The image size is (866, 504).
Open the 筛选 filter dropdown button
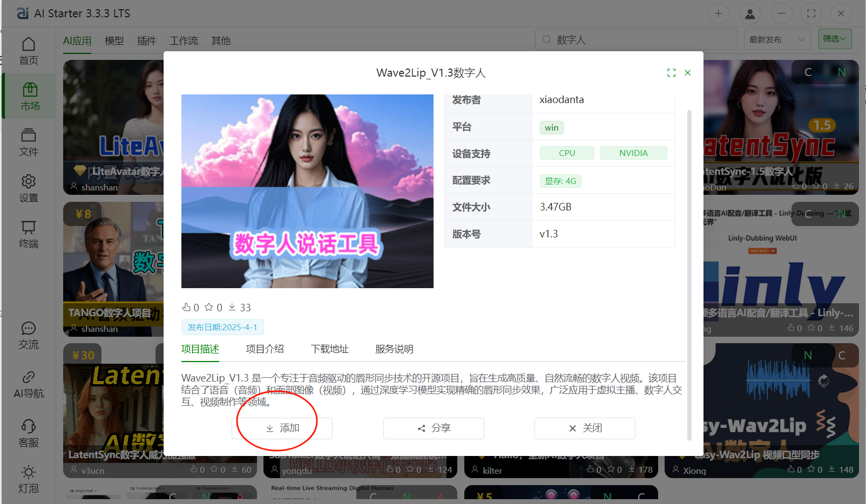tap(835, 39)
